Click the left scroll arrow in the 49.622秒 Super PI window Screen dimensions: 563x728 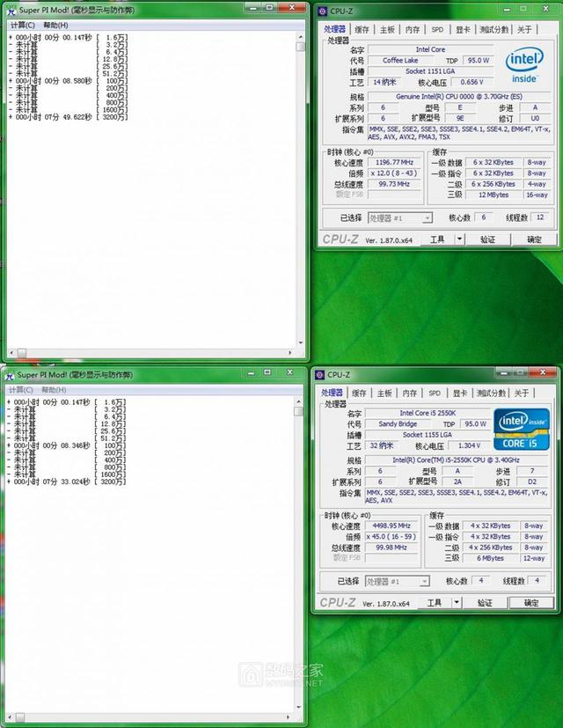tap(11, 353)
